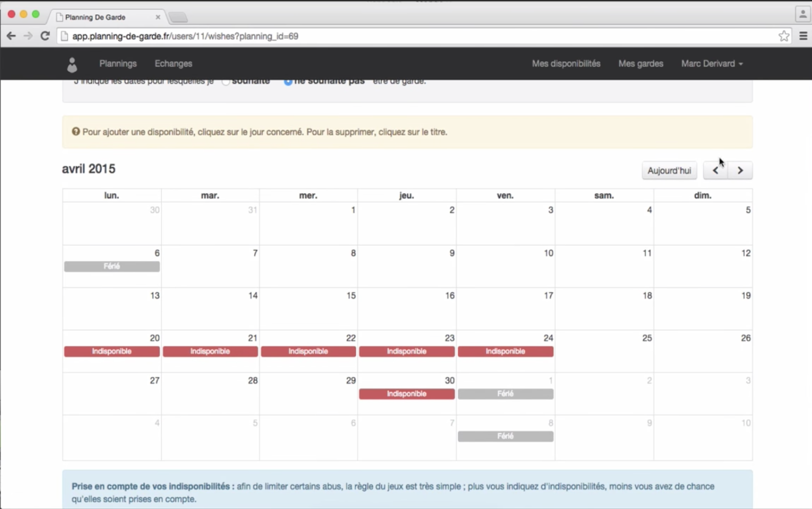Screen dimensions: 812x509
Task: Click the browser profile icon
Action: tap(802, 14)
